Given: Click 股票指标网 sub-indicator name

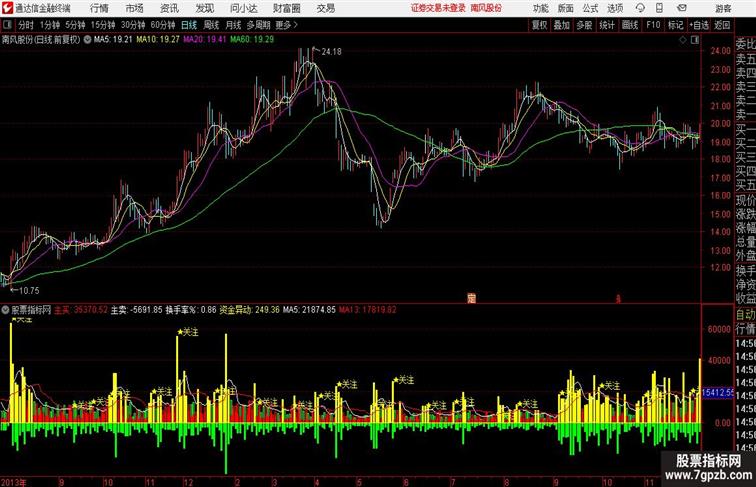Looking at the screenshot, I should click(x=31, y=310).
